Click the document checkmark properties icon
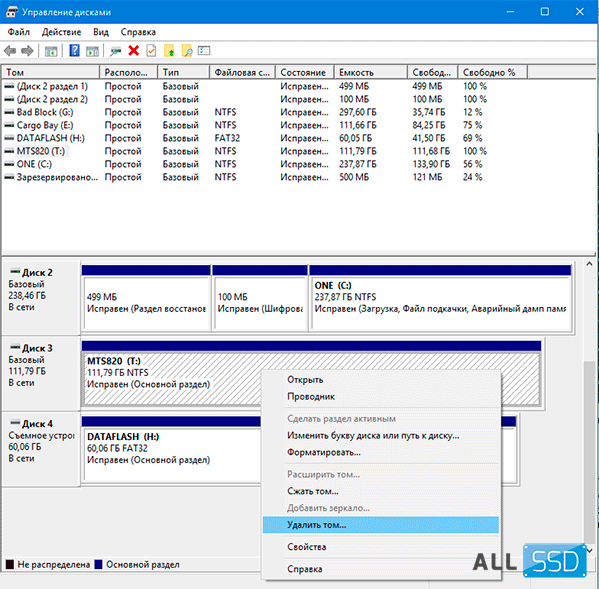Screen dimensions: 599x589 (x=152, y=50)
